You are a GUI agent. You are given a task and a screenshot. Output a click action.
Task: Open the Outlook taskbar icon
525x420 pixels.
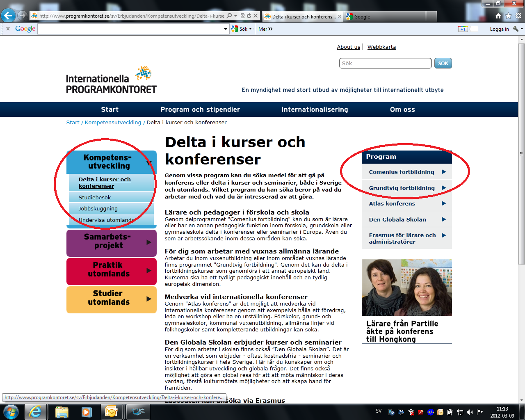pos(111,411)
